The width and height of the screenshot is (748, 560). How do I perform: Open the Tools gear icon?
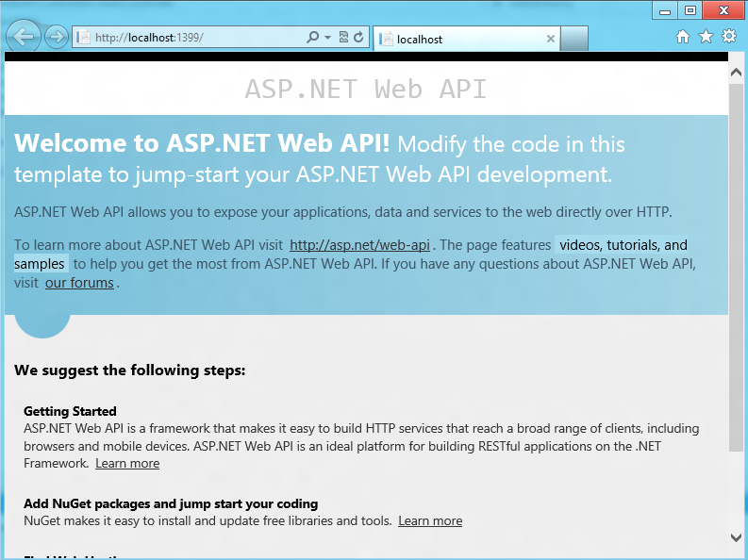coord(728,37)
